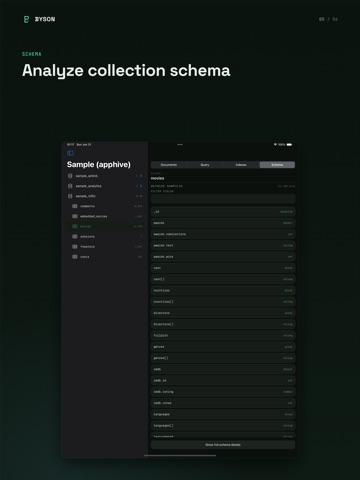Select the Schema tab
This screenshot has height=480, width=360.
tap(277, 165)
